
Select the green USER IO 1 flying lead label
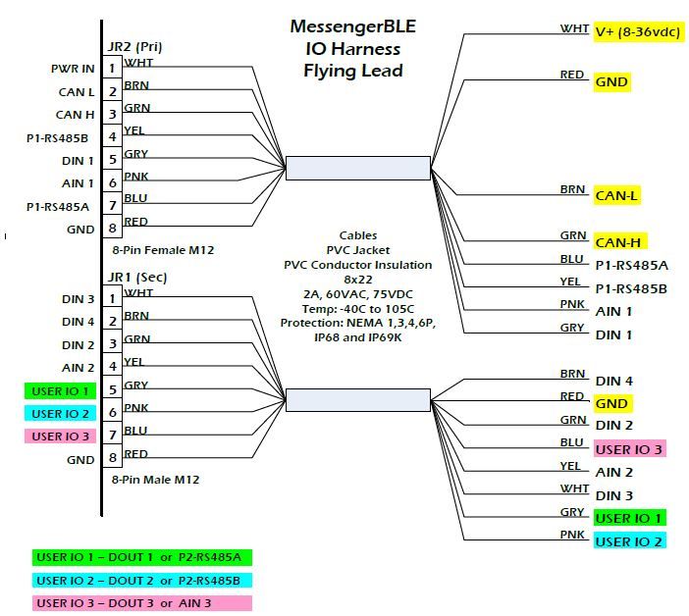click(x=630, y=518)
